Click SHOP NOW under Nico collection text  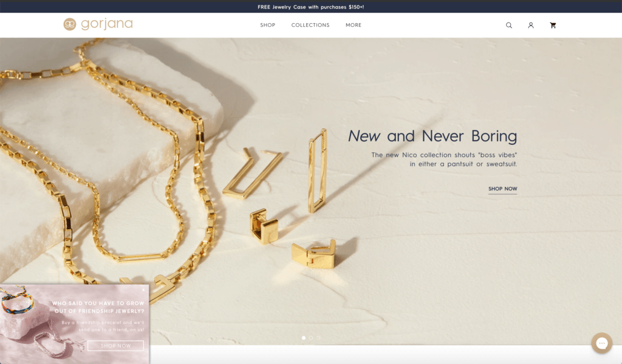coord(502,189)
